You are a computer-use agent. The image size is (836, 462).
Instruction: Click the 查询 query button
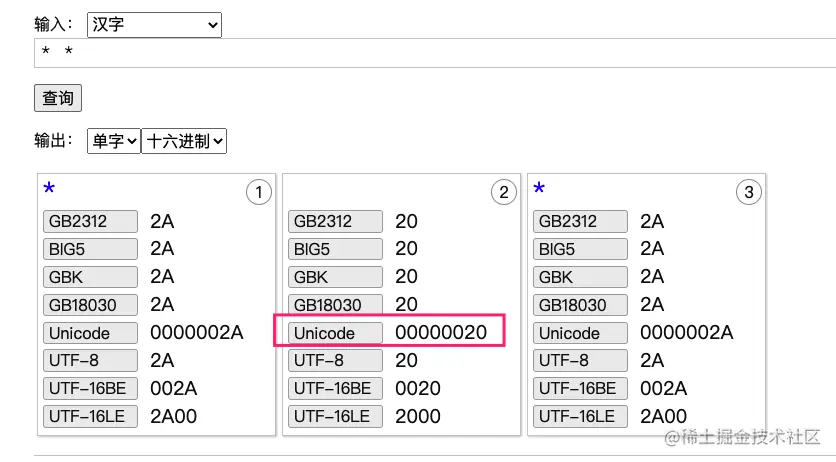(x=58, y=98)
